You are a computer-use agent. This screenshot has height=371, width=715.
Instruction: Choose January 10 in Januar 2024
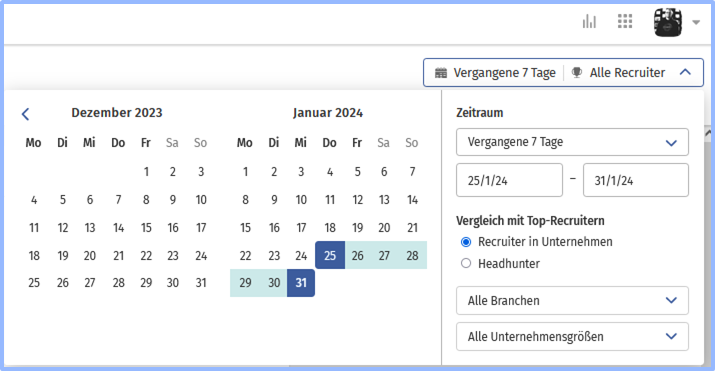(301, 200)
